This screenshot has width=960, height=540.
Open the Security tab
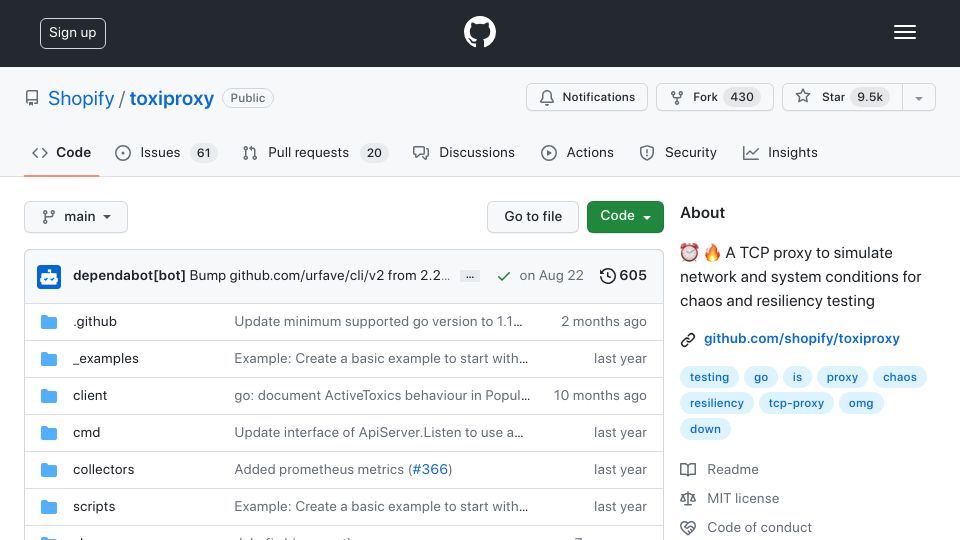pyautogui.click(x=678, y=152)
